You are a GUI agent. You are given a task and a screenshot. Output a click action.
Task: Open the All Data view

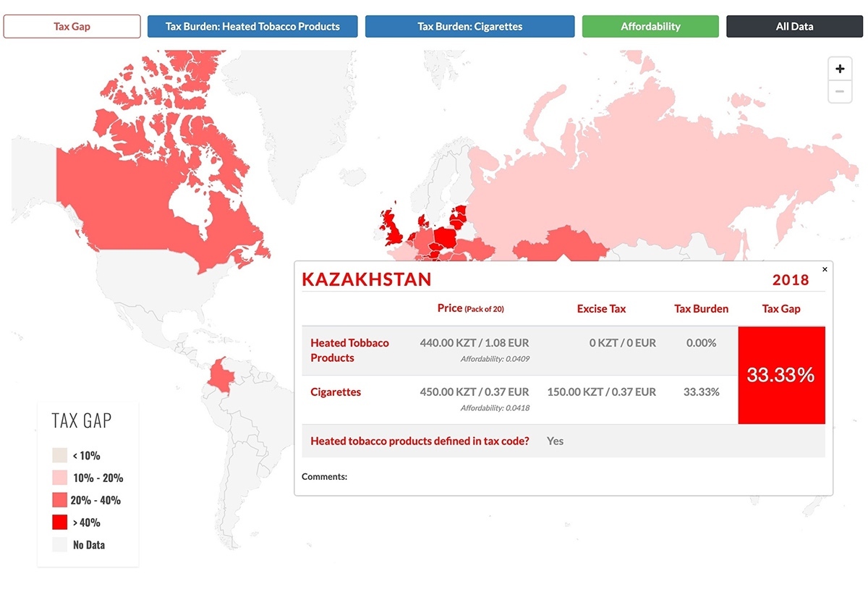[794, 27]
